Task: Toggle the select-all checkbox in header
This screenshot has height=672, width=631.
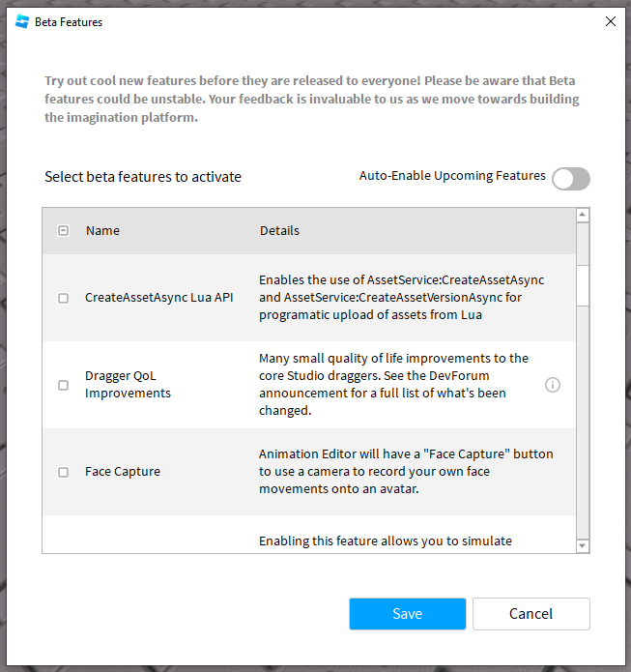Action: [x=63, y=230]
